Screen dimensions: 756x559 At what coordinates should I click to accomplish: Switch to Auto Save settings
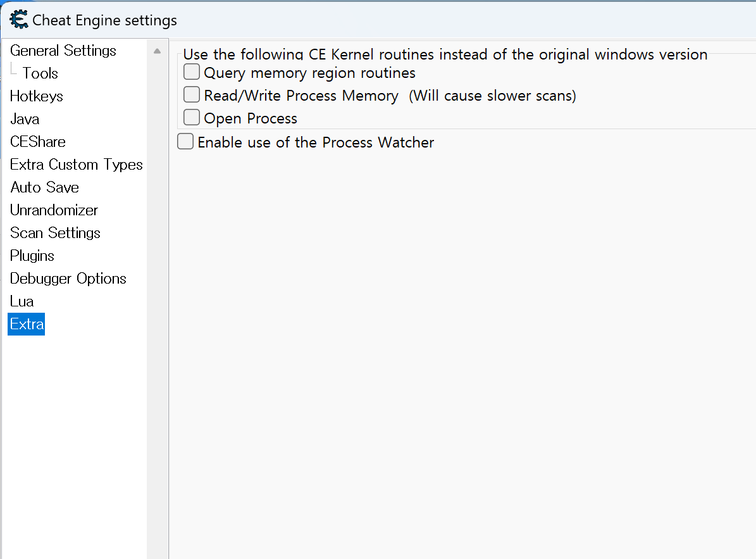coord(44,187)
